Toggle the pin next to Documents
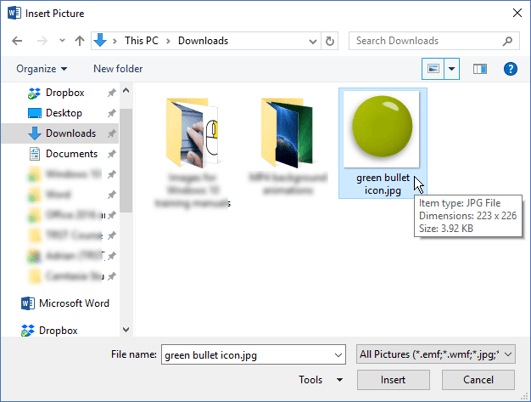The image size is (531, 402). coord(111,154)
